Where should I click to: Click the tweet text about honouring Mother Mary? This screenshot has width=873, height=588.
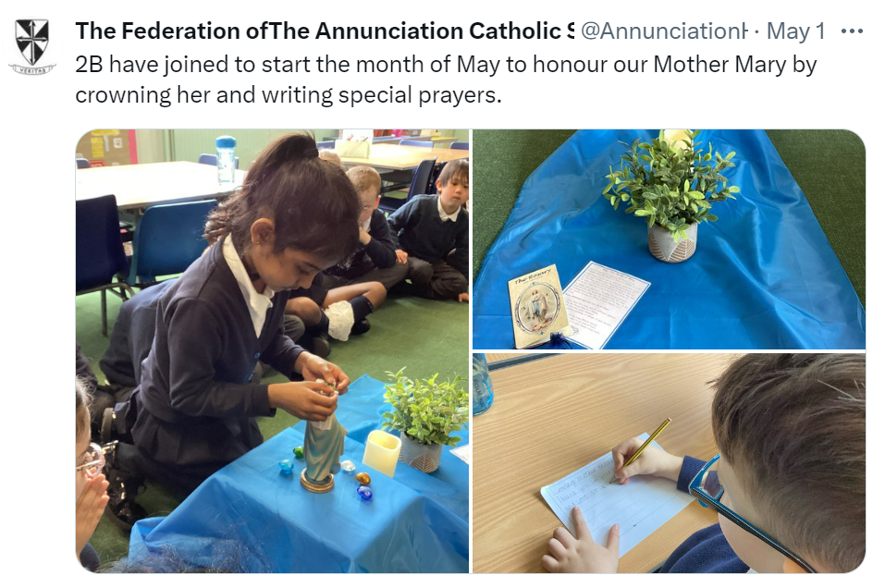tap(446, 80)
